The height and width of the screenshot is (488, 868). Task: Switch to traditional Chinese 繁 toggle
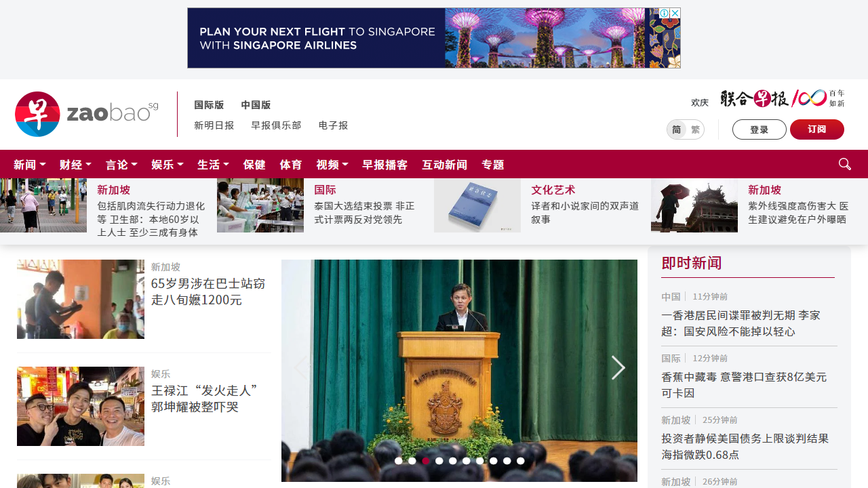pyautogui.click(x=695, y=129)
